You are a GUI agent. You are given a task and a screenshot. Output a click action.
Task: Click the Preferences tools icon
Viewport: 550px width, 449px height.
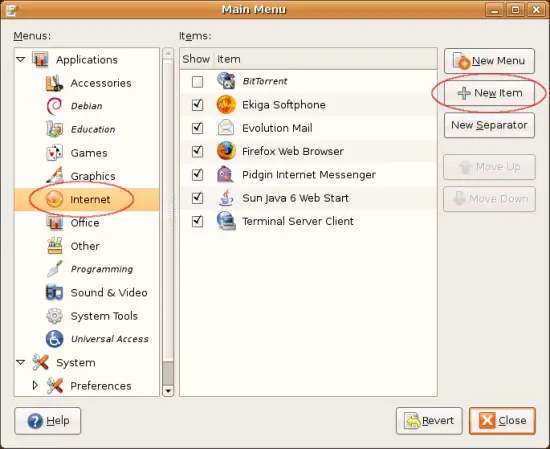tap(54, 386)
